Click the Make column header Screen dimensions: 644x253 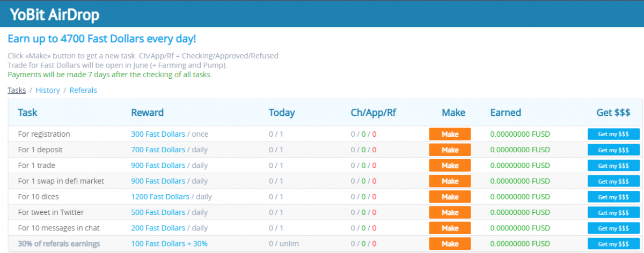(453, 113)
